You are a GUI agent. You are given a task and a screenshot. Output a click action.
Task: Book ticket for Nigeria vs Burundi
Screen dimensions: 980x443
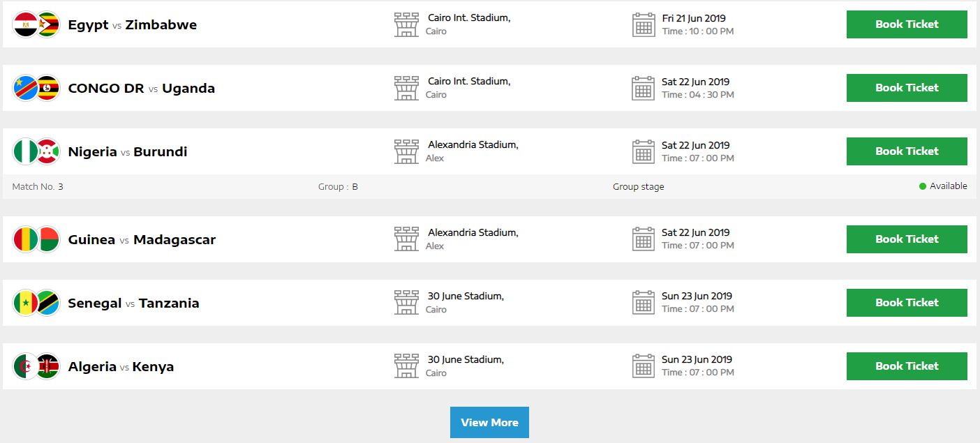[906, 151]
